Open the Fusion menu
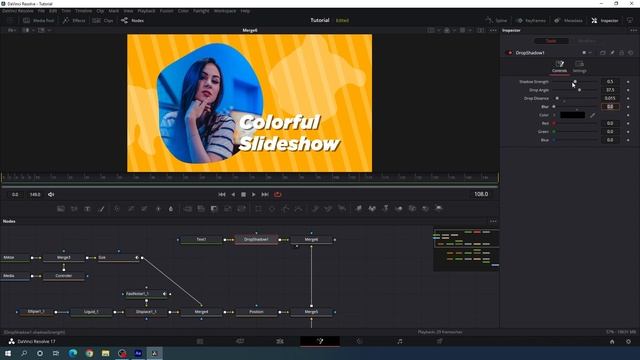 [166, 11]
